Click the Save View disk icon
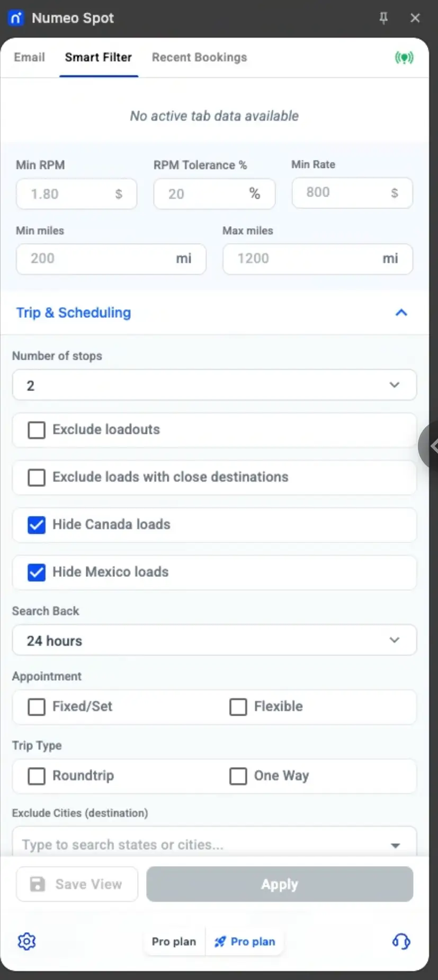Image resolution: width=438 pixels, height=980 pixels. point(38,884)
